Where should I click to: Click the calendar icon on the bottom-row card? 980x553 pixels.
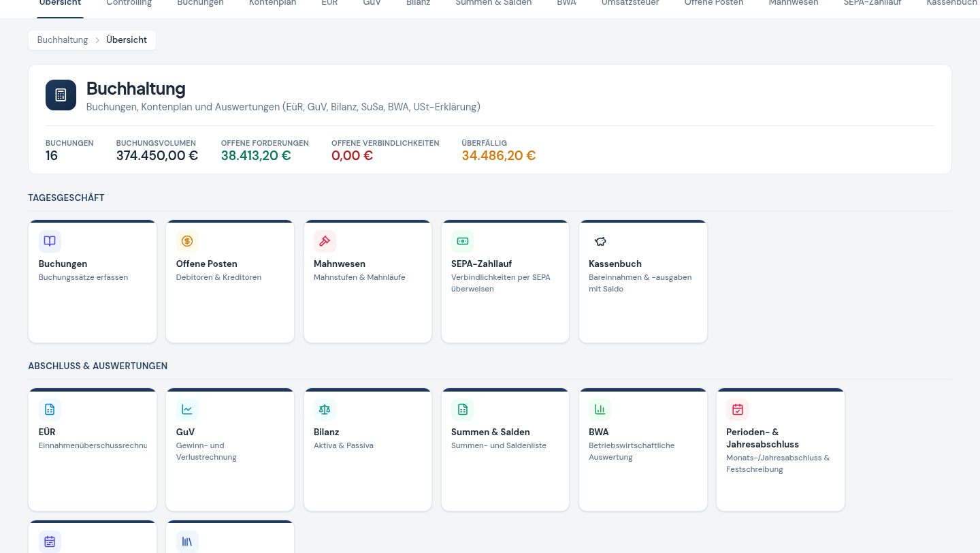point(50,541)
